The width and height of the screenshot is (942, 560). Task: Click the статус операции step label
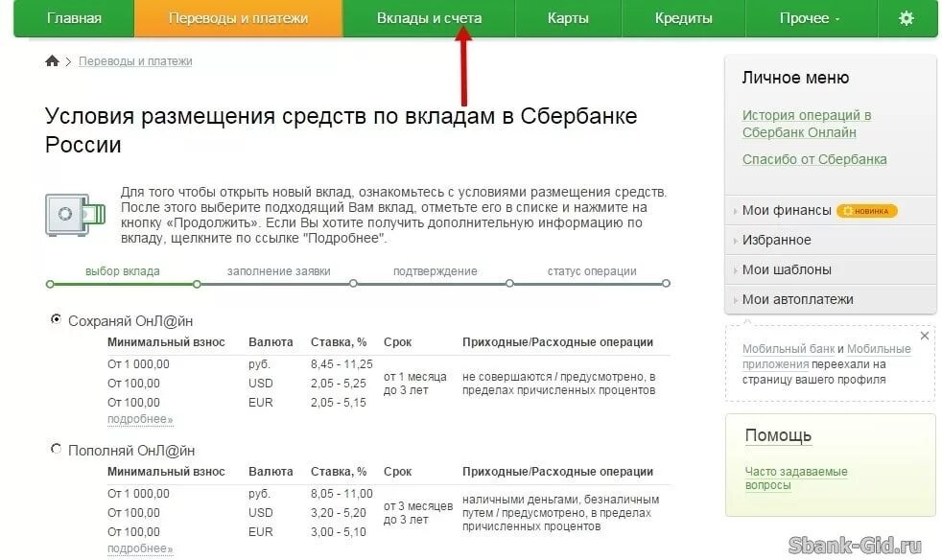click(x=592, y=271)
